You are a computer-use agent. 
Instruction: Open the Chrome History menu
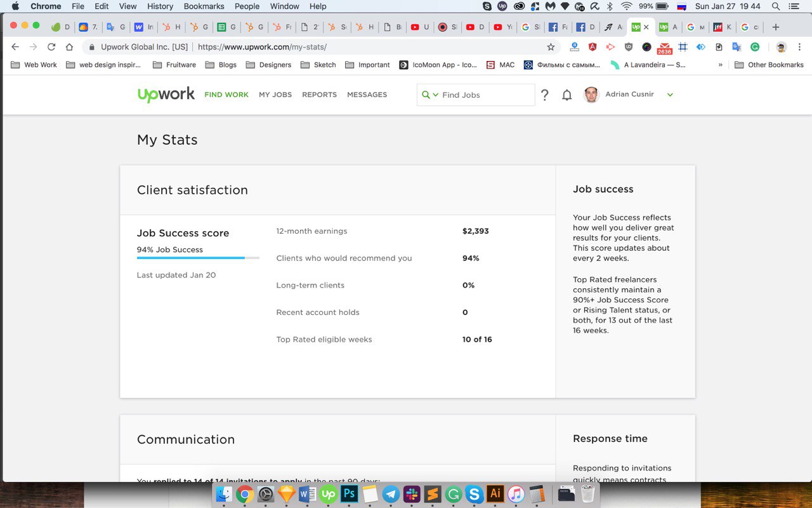160,6
